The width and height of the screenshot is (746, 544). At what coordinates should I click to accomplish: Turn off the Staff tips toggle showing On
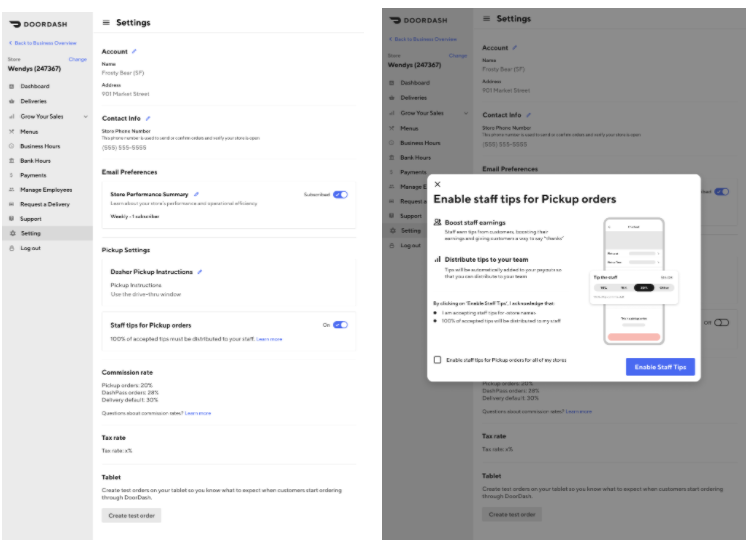[x=341, y=325]
